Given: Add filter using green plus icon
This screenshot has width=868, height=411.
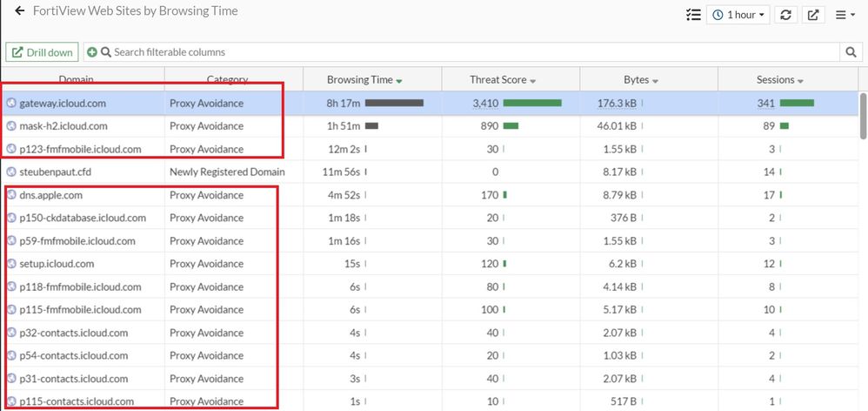Looking at the screenshot, I should coord(92,52).
